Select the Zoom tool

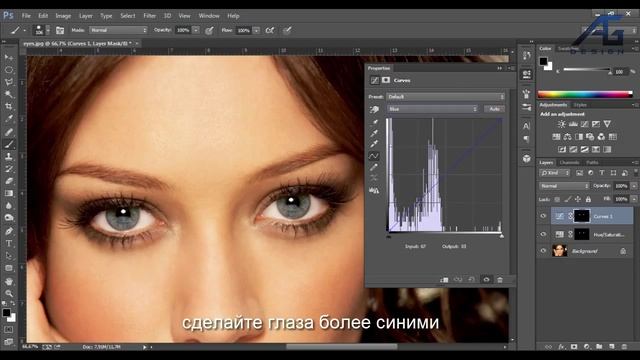[9, 293]
